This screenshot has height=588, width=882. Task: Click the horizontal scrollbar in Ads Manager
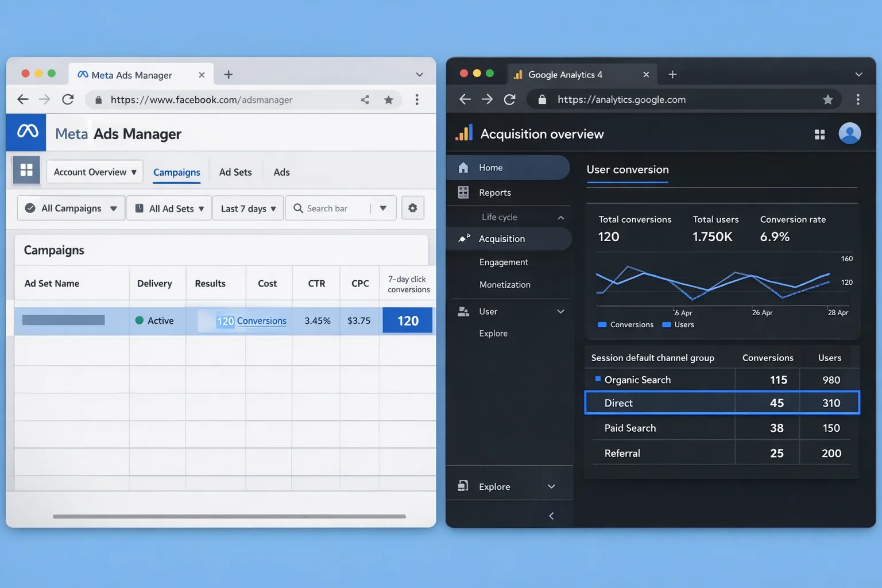pos(229,516)
